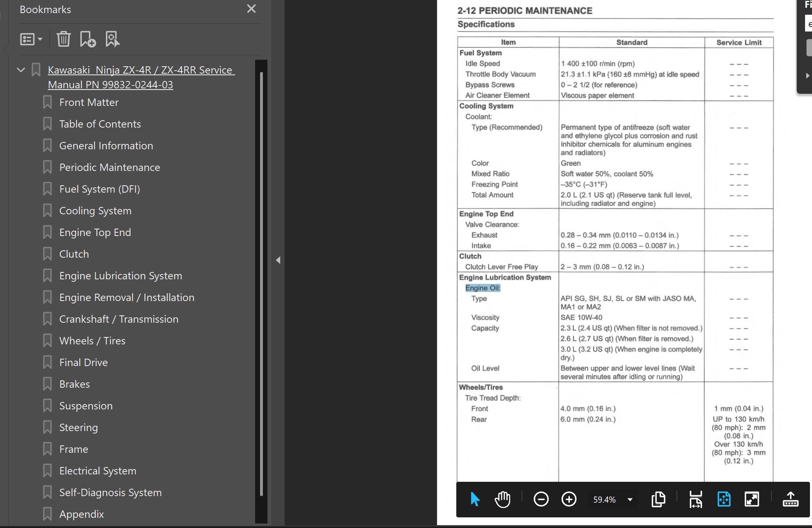Image resolution: width=812 pixels, height=528 pixels.
Task: Go to Wheels / Tires bookmark
Action: point(92,341)
